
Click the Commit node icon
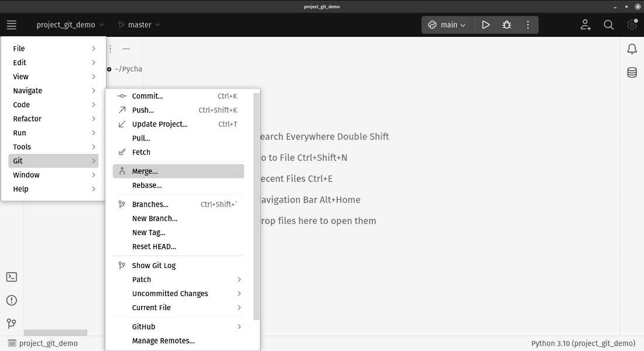pos(122,96)
